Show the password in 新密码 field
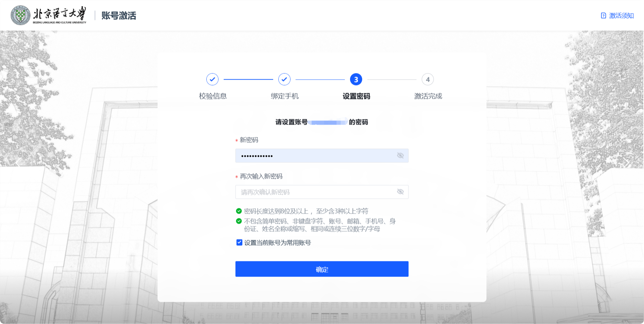Viewport: 644px width, 324px height. coord(400,155)
